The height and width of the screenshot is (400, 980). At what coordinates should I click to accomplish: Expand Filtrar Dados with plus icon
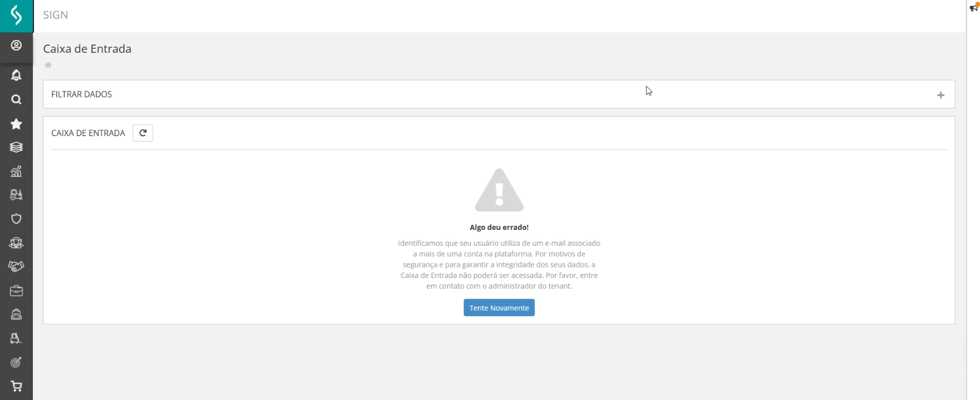941,95
